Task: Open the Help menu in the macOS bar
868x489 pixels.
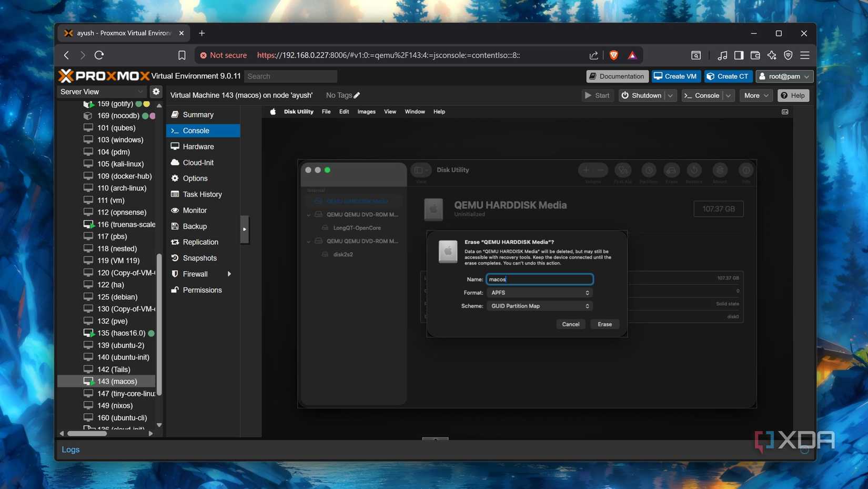Action: [439, 112]
